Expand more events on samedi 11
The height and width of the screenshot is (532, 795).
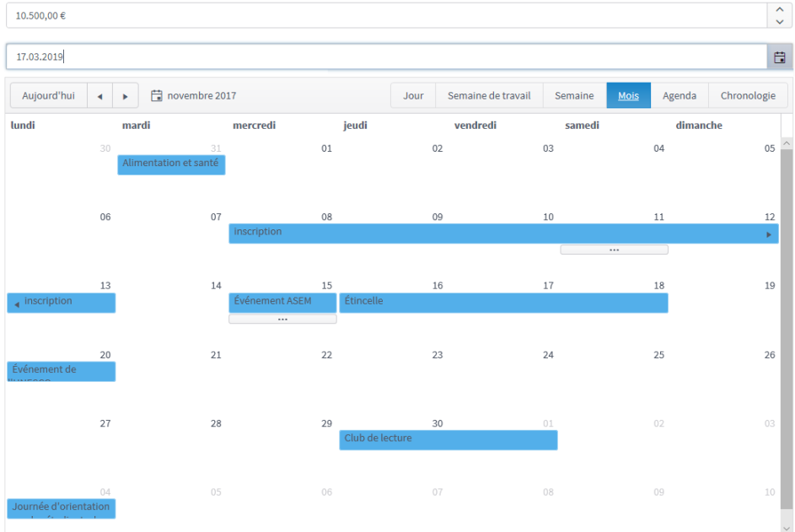[x=614, y=250]
